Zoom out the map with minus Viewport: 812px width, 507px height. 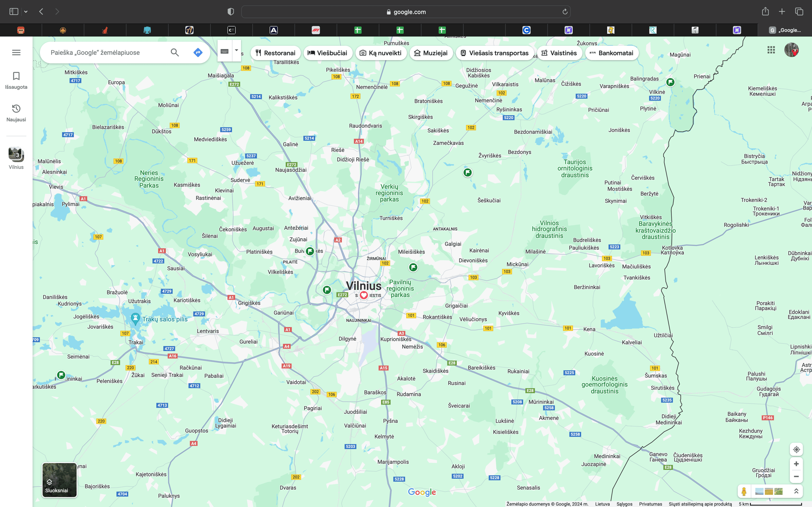pos(796,477)
